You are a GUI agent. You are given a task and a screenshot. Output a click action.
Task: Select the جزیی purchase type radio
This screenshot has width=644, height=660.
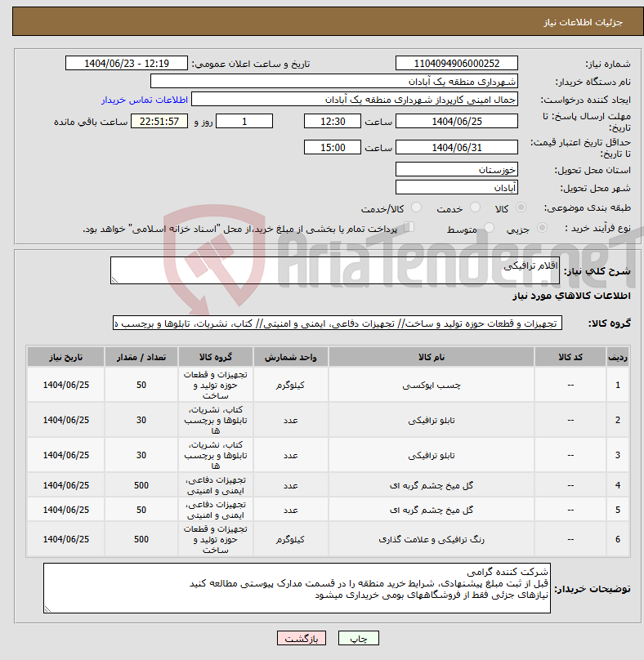(x=542, y=228)
